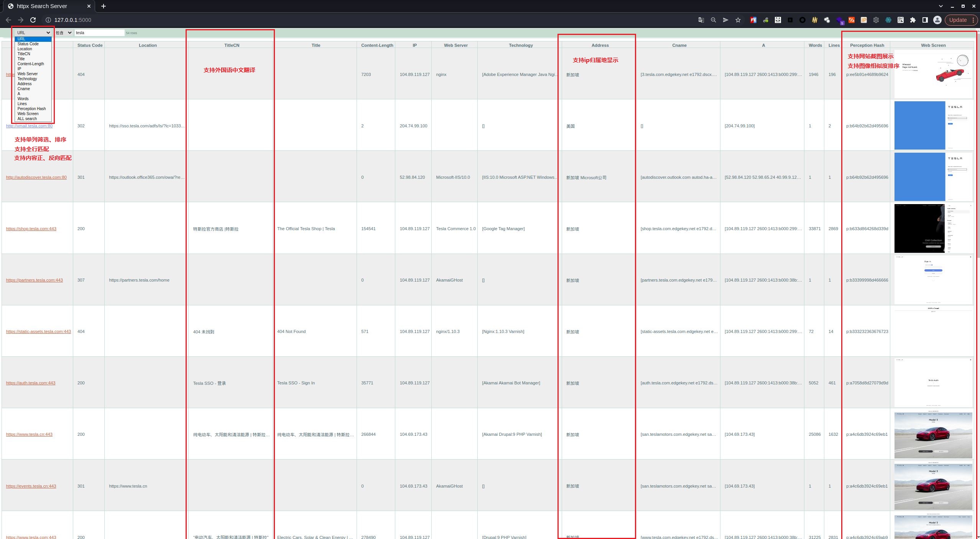Viewport: 980px width, 539px height.
Task: Click the QR code extension icon
Action: pos(900,20)
